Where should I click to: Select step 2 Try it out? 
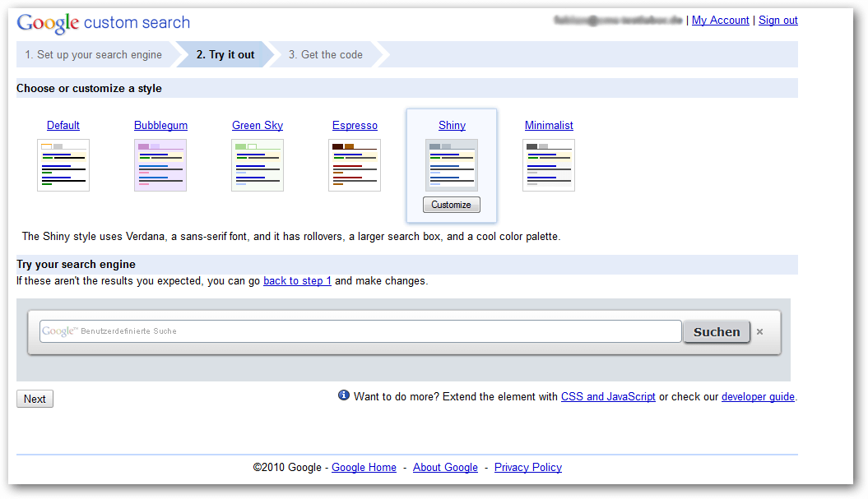(225, 55)
